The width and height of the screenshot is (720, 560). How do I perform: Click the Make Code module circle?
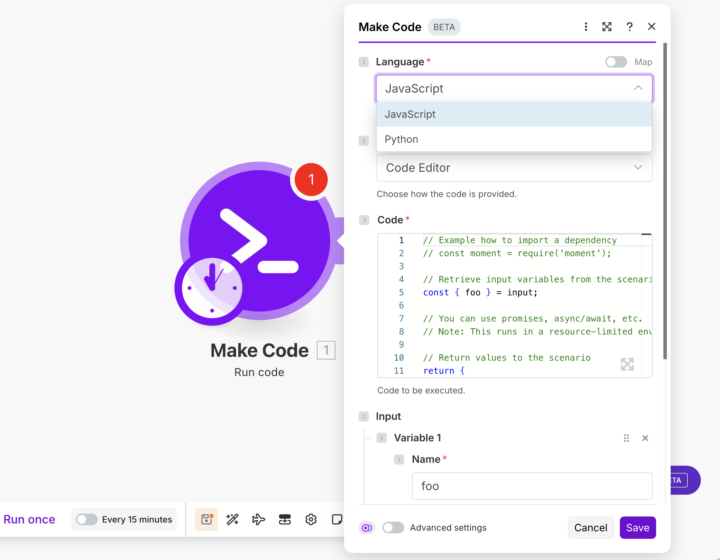(261, 240)
